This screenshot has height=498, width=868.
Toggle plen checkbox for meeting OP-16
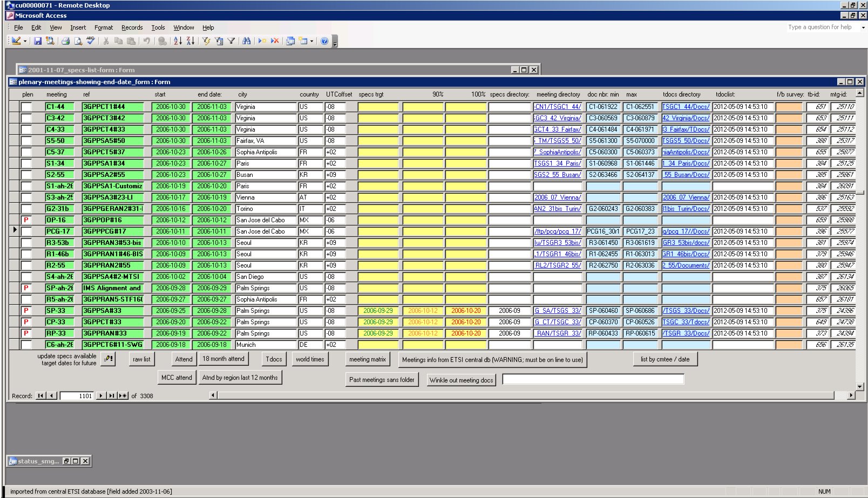26,220
